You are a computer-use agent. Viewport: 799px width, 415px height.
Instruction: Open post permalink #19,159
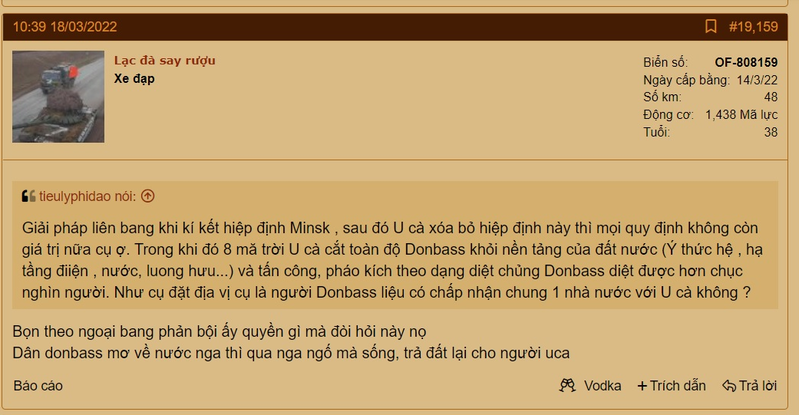753,27
